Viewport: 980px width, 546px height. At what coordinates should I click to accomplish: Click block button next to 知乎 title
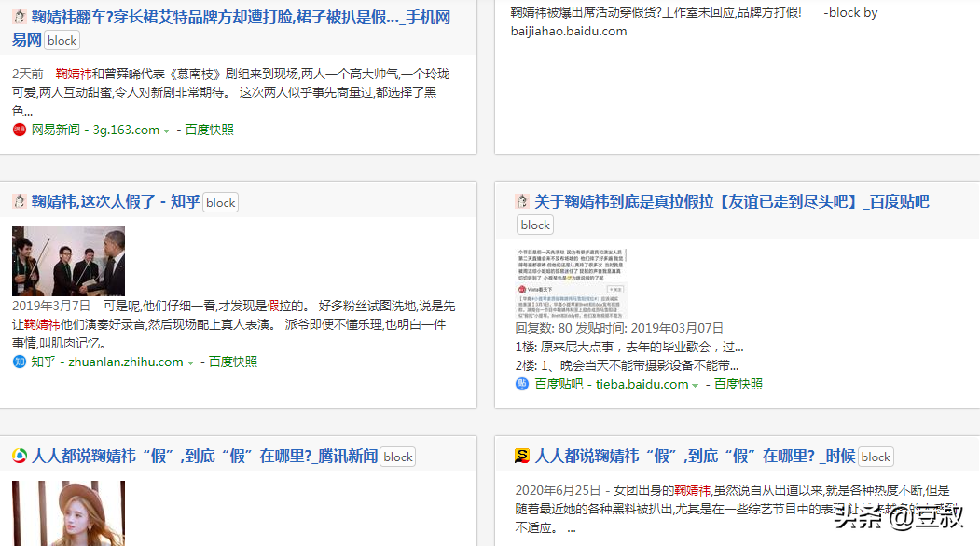point(221,203)
